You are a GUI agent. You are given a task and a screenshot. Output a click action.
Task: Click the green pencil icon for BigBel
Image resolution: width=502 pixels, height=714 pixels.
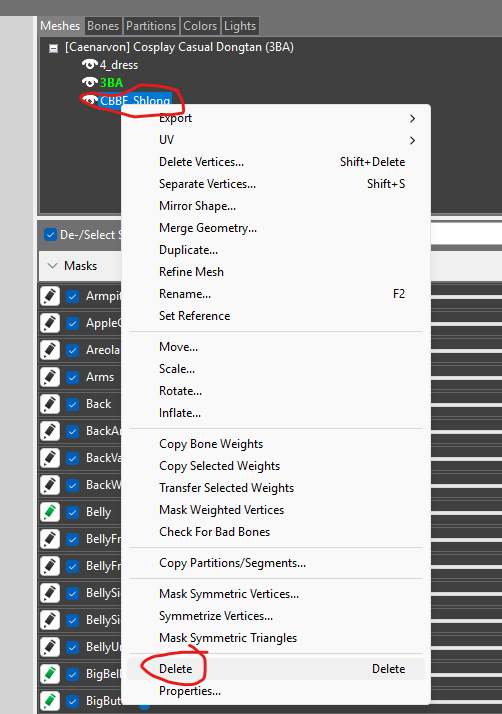(x=50, y=673)
